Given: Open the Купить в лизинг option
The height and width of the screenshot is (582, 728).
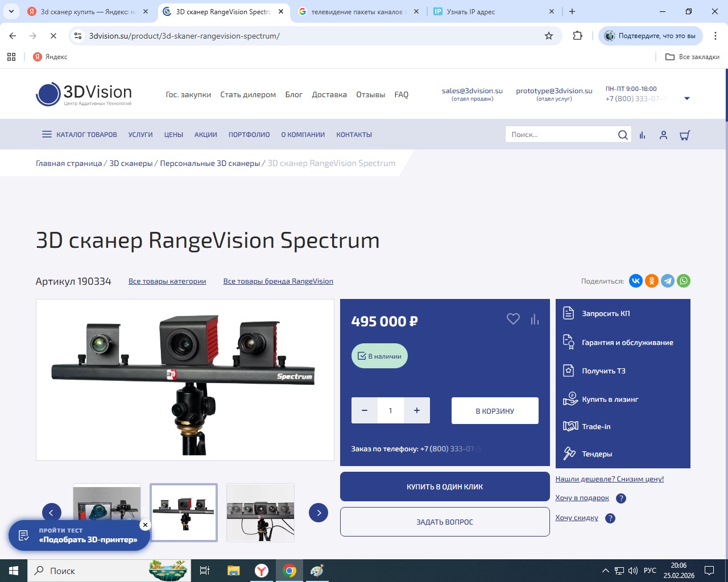Looking at the screenshot, I should [x=601, y=400].
